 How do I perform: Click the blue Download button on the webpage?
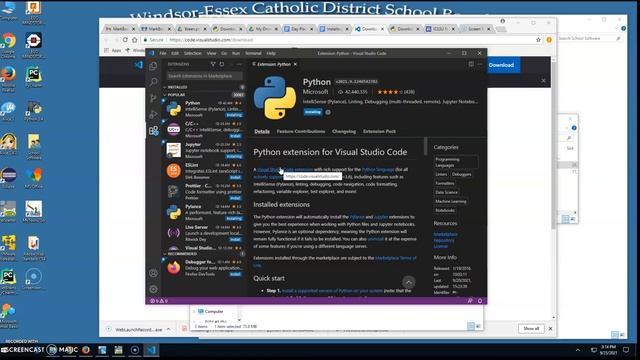pyautogui.click(x=501, y=65)
